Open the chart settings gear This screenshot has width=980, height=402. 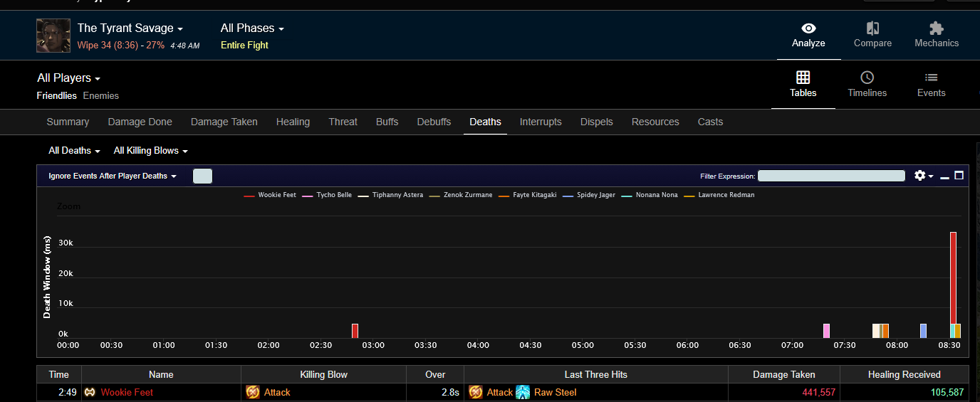[919, 175]
